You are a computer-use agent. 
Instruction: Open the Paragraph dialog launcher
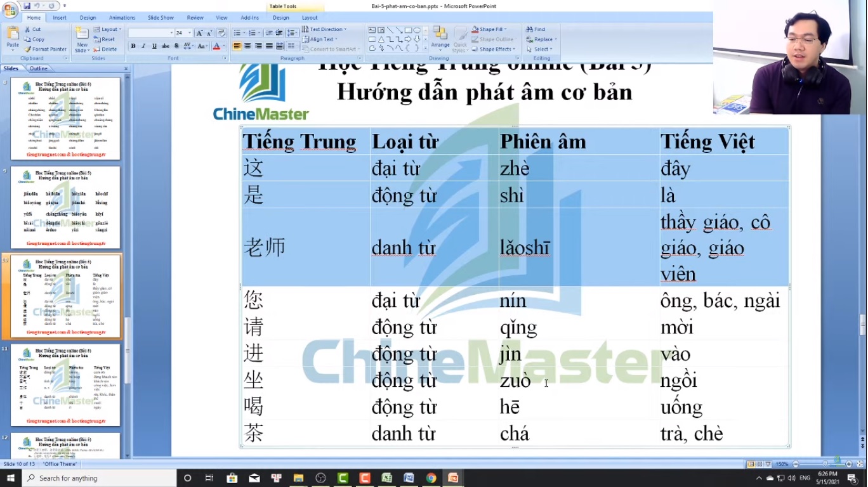(x=358, y=58)
